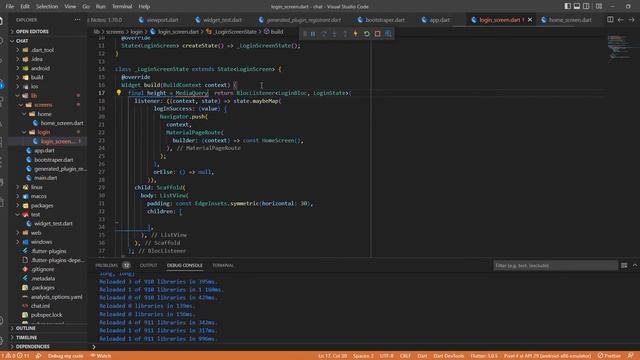Screen dimensions: 640x360
Task: Stop debugging with the red square
Action: [378, 34]
